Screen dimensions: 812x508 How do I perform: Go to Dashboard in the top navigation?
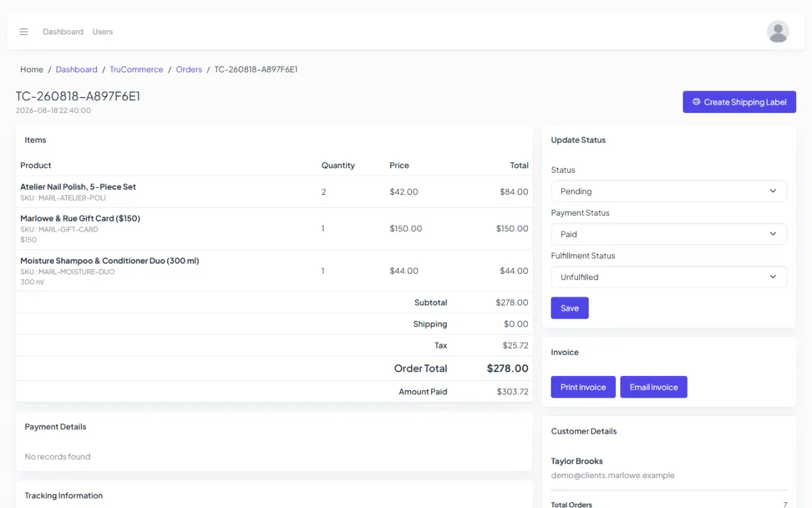[x=63, y=32]
